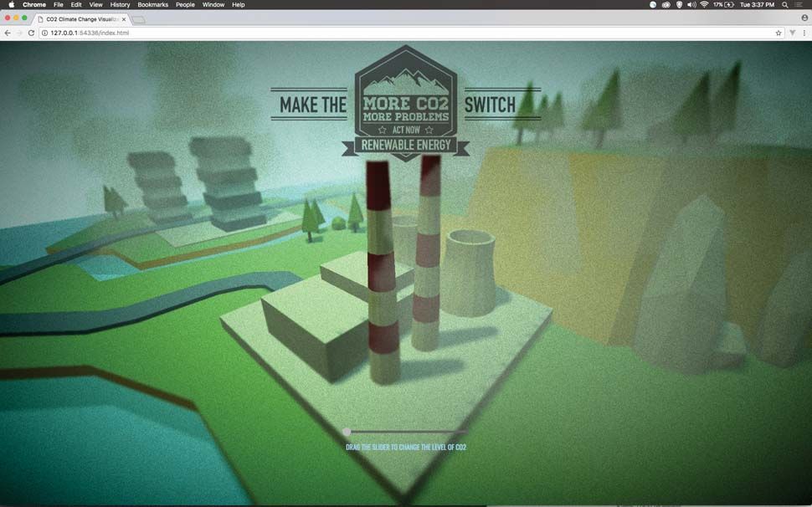Click the bookmark star in the address bar
The width and height of the screenshot is (812, 507).
[779, 33]
